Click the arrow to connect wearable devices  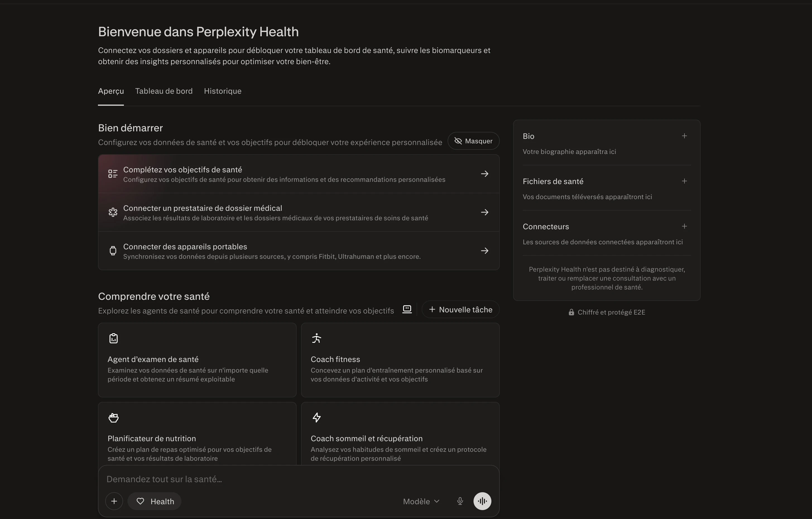485,250
